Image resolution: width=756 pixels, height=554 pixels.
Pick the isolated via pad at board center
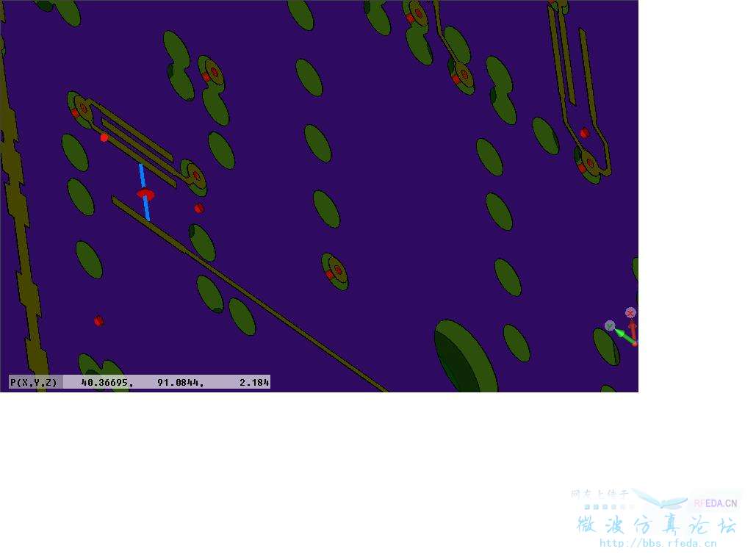tap(336, 271)
